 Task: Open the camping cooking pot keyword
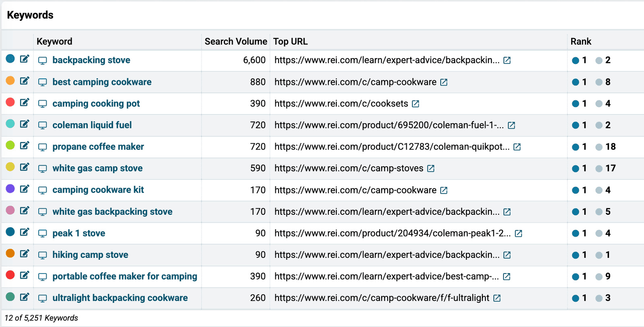[x=96, y=104]
